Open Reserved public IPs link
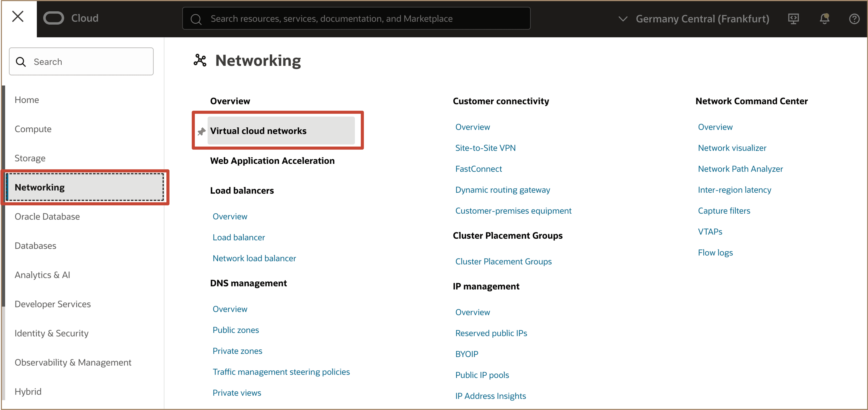Screen dimensions: 868x410 [x=491, y=333]
